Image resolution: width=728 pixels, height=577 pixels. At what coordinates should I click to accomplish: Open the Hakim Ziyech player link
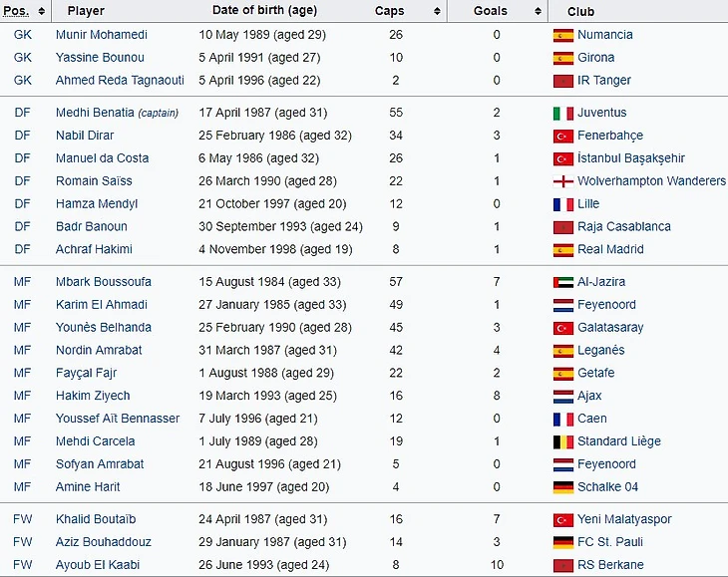point(93,396)
